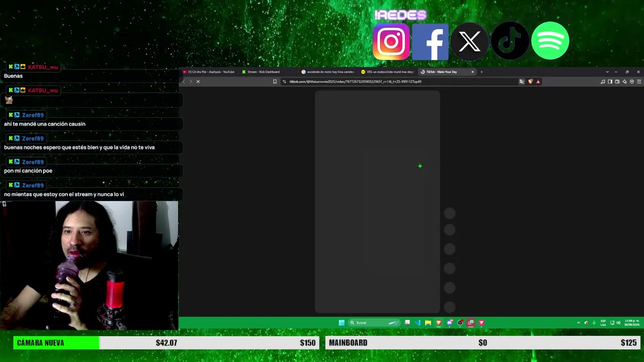Screen dimensions: 644x362
Task: Click the X logo in overlay
Action: (469, 41)
